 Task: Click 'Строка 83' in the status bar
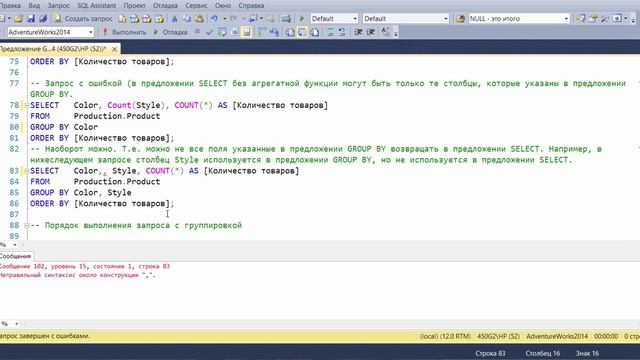(490, 353)
